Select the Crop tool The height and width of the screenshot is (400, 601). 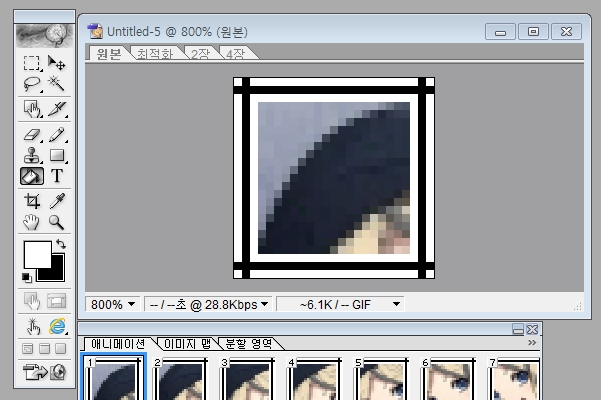(x=31, y=201)
